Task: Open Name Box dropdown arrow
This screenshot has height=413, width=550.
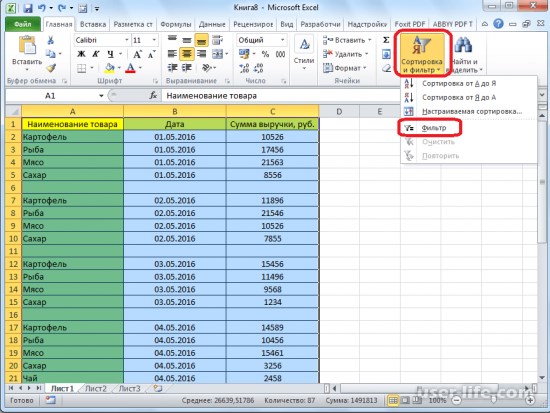Action: pyautogui.click(x=101, y=96)
